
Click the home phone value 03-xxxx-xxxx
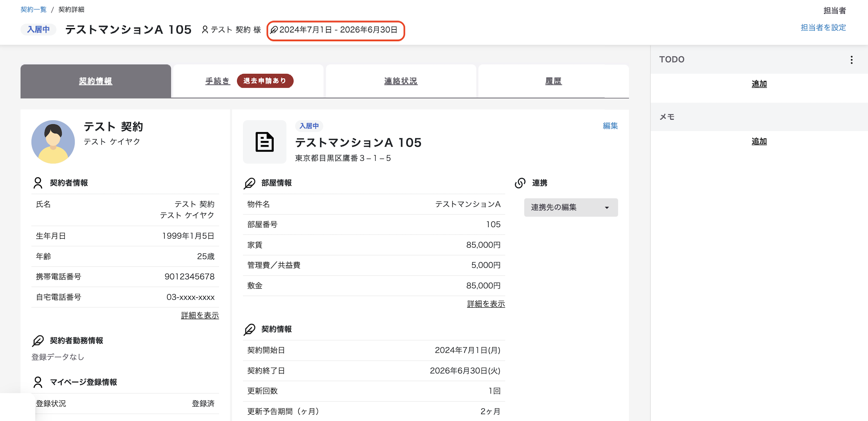coord(190,297)
